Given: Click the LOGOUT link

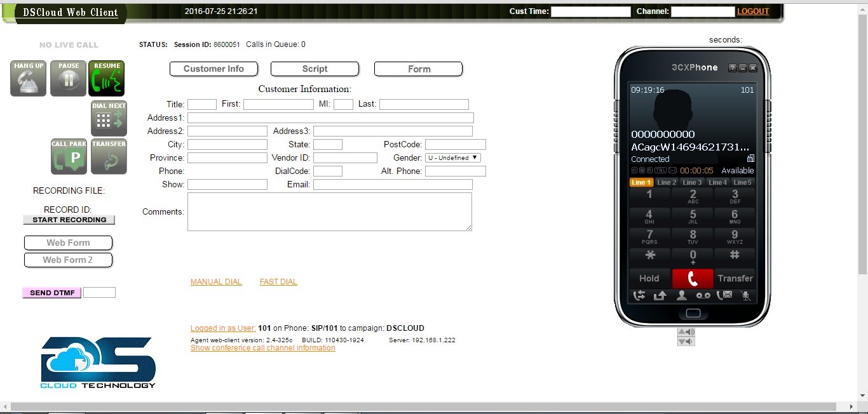Looking at the screenshot, I should coord(753,11).
